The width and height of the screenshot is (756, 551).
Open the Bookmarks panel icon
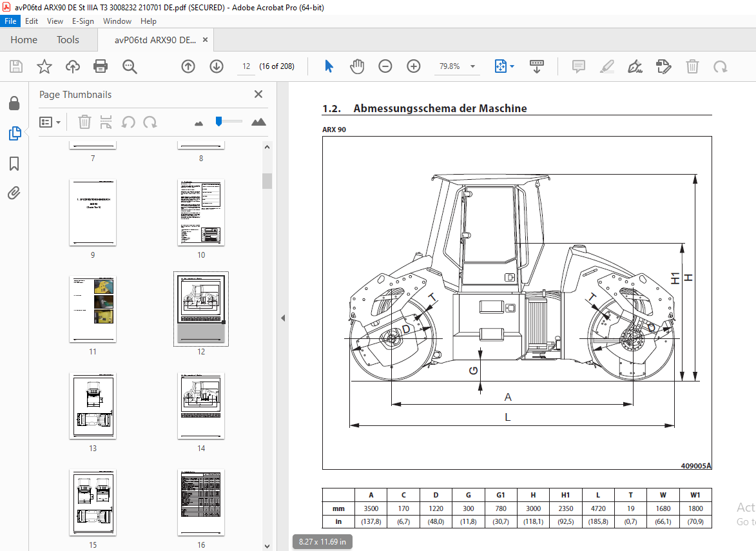click(14, 164)
